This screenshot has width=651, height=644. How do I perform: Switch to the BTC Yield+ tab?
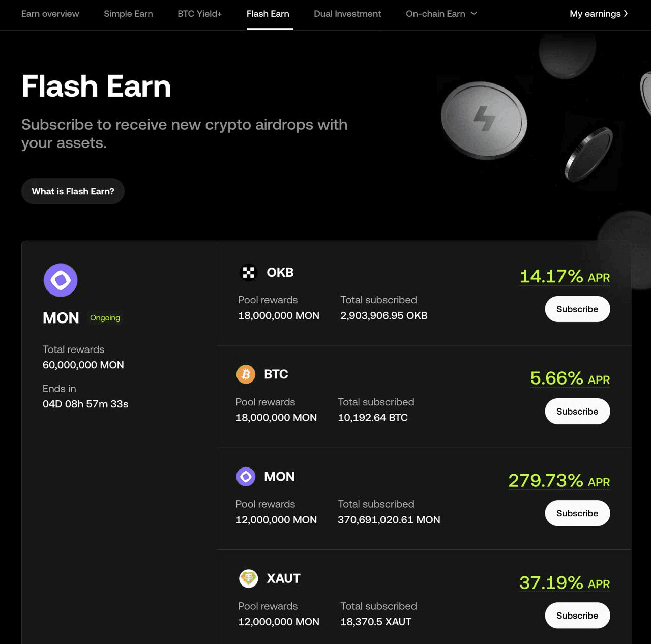199,14
